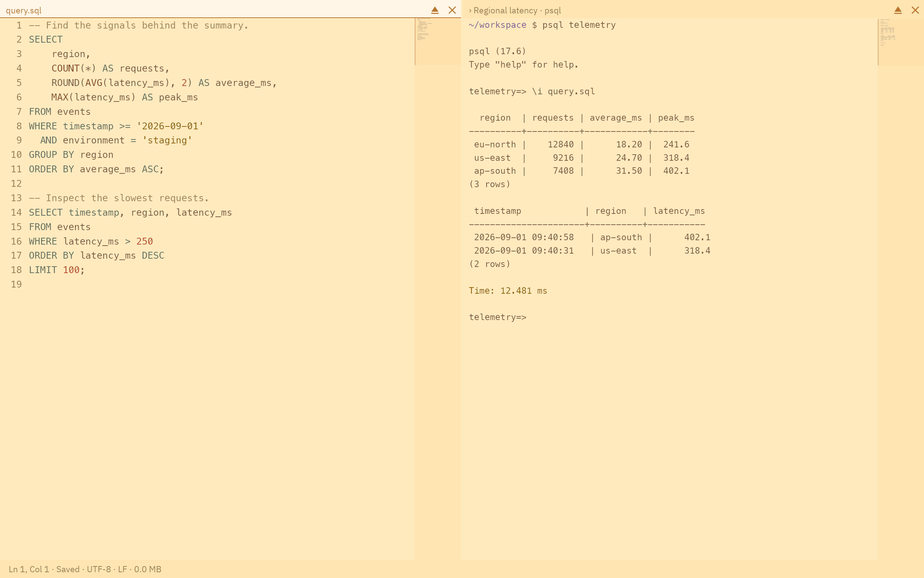The height and width of the screenshot is (578, 924).
Task: Click timestamp '2026-09-01 09:40:31' in results
Action: pos(524,251)
